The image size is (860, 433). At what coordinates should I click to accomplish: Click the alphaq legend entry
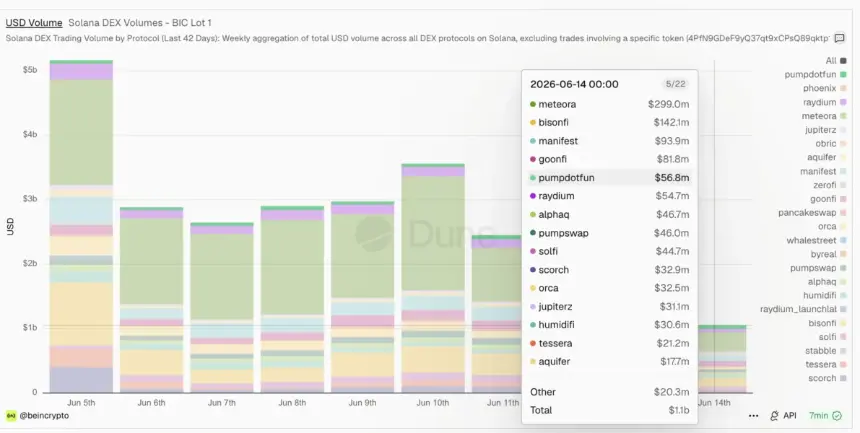[x=827, y=282]
